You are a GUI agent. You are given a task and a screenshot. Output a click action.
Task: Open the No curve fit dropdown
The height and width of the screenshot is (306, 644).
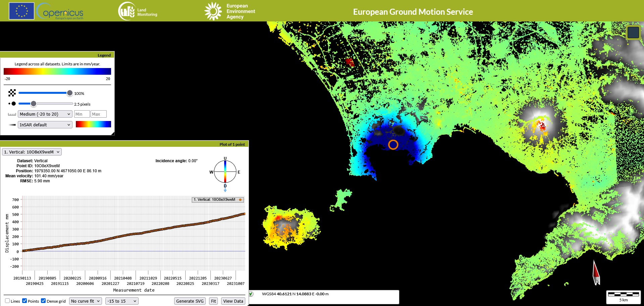85,301
